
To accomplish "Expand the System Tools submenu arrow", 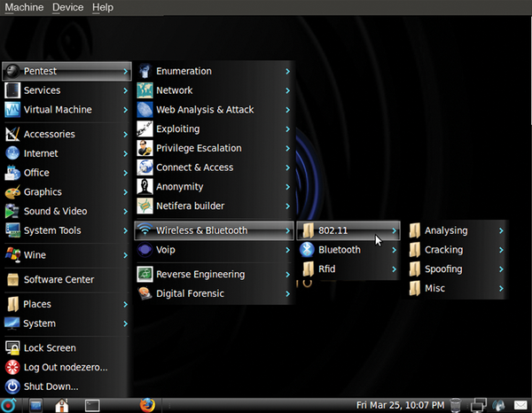I will click(125, 230).
